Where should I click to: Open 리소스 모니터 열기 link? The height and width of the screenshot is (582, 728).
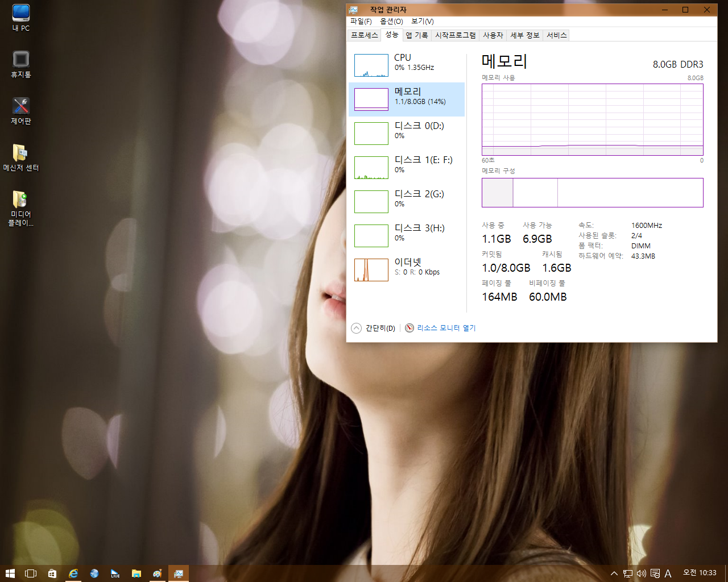click(x=446, y=328)
